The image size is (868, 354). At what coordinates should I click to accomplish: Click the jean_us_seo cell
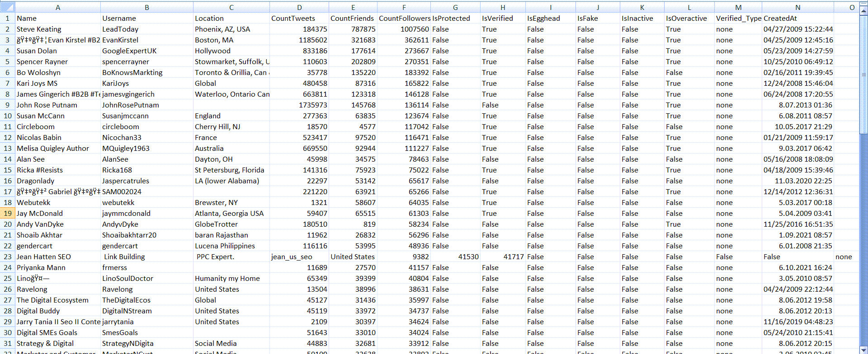(299, 257)
